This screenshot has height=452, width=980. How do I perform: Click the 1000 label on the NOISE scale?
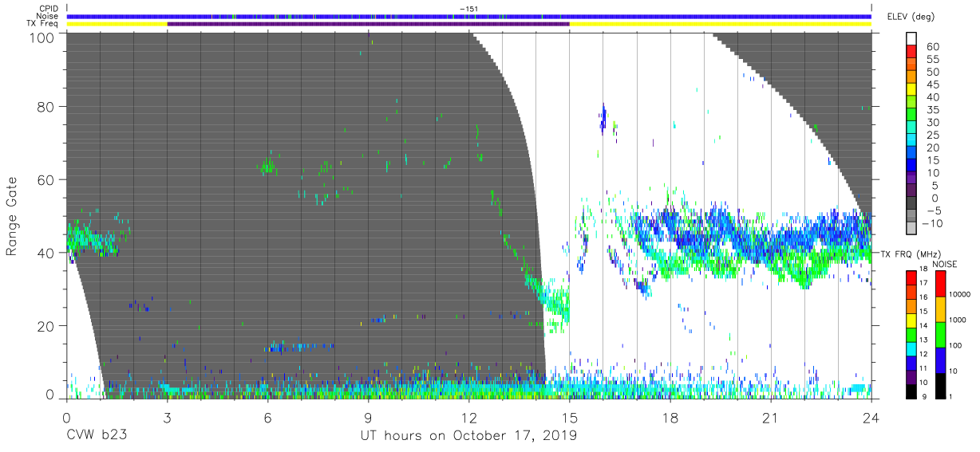pos(959,318)
